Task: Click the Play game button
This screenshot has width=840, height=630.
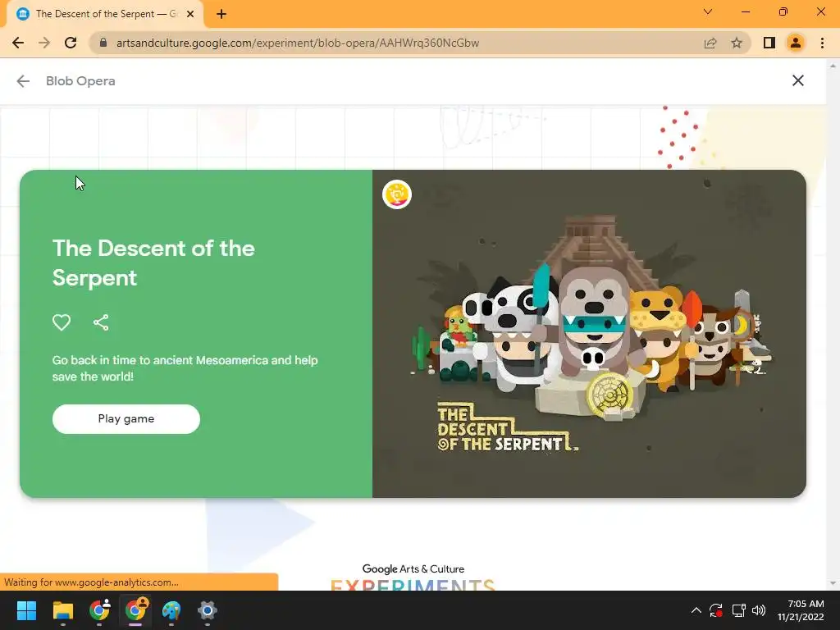Action: [126, 419]
